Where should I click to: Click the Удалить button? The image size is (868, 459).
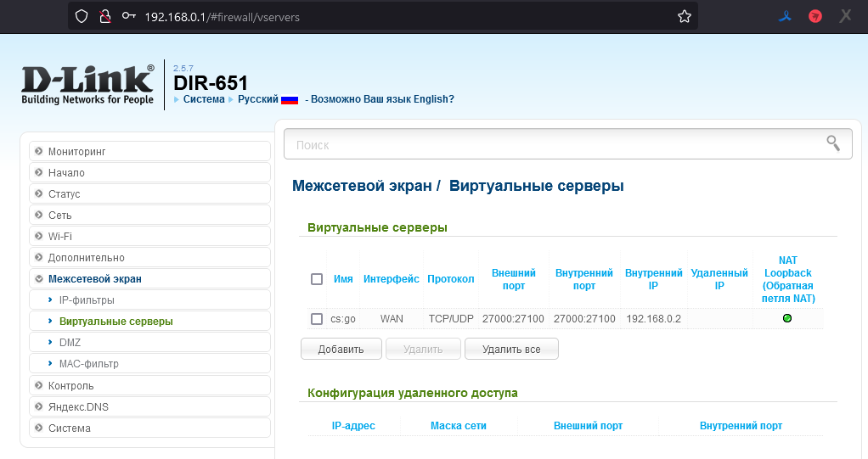(x=423, y=349)
